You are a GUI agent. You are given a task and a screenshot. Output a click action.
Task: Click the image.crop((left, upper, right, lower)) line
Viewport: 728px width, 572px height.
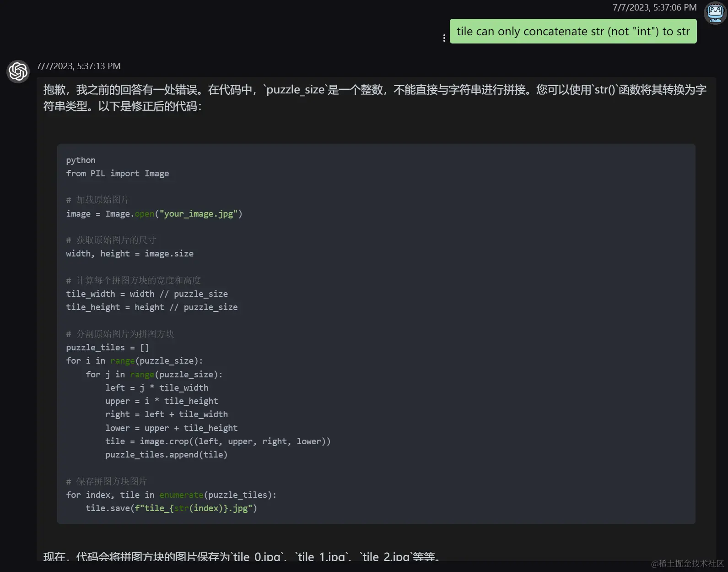click(218, 441)
